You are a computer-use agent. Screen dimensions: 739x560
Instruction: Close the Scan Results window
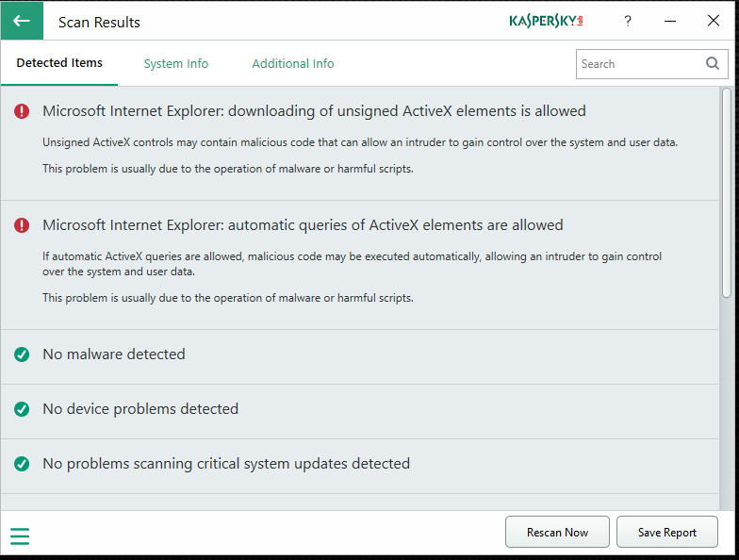tap(713, 21)
